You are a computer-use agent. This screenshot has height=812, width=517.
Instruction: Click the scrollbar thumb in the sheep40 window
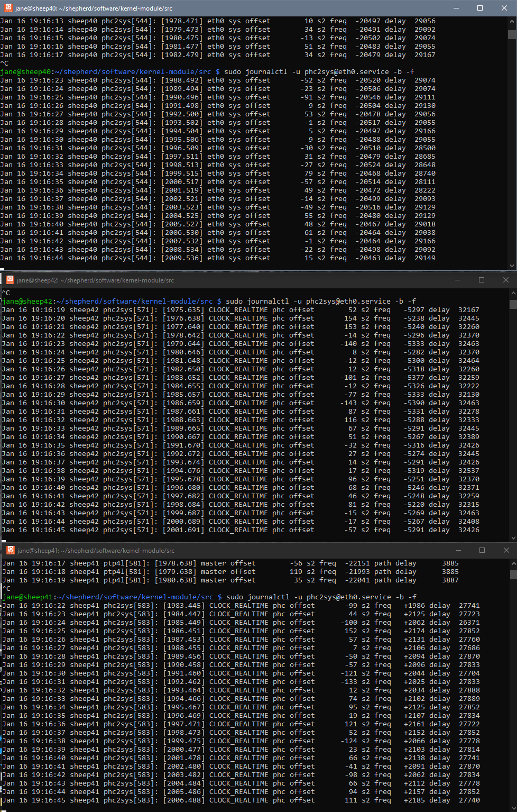(x=512, y=34)
